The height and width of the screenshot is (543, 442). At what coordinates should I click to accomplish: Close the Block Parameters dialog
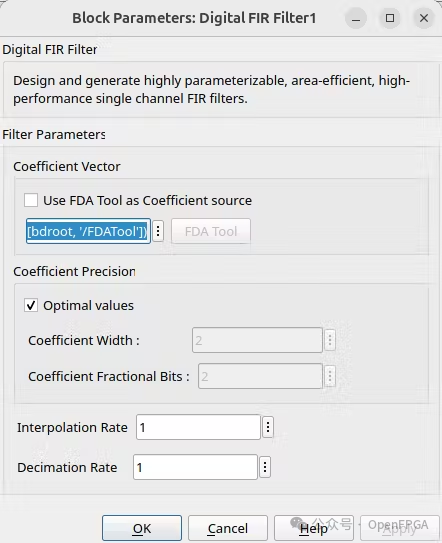click(424, 18)
